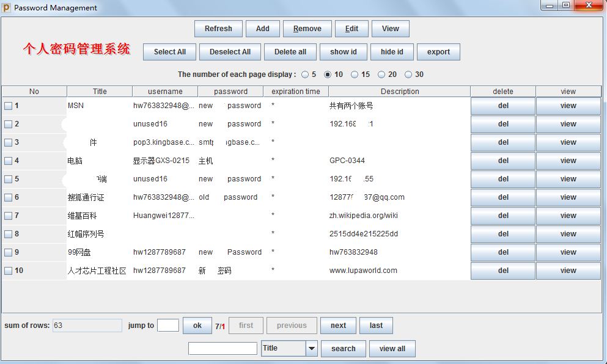Click the export button
The width and height of the screenshot is (607, 364).
coord(439,52)
